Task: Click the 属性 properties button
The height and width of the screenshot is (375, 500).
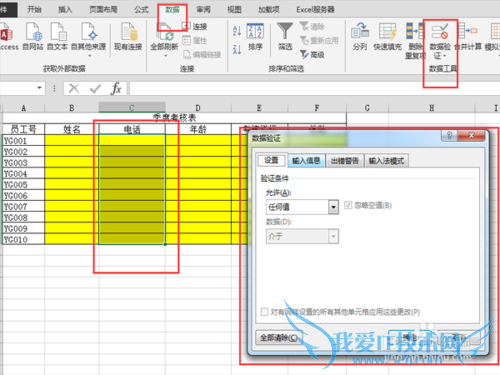Action: (195, 41)
